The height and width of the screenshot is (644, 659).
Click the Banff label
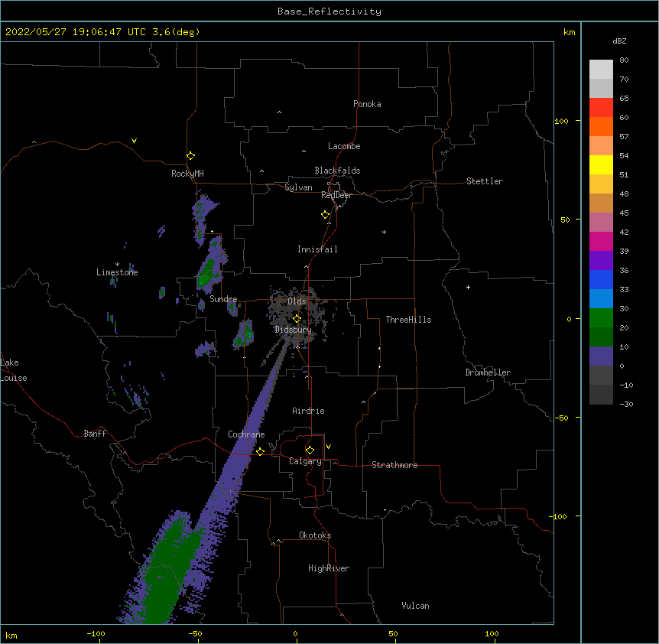click(x=95, y=434)
